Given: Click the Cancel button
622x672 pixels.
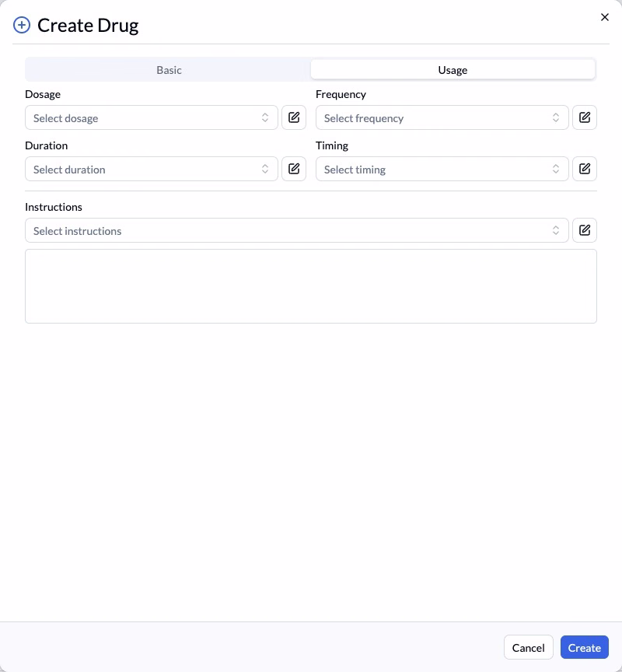Looking at the screenshot, I should point(528,647).
